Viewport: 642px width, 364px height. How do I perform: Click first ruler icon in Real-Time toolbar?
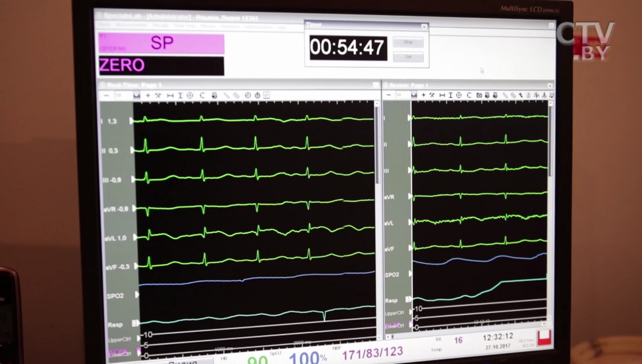[x=227, y=96]
